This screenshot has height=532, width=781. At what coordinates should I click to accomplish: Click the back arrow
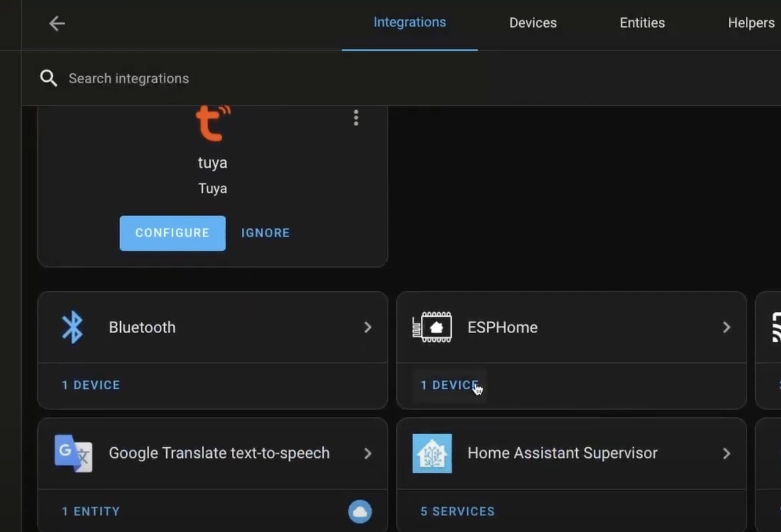click(56, 23)
